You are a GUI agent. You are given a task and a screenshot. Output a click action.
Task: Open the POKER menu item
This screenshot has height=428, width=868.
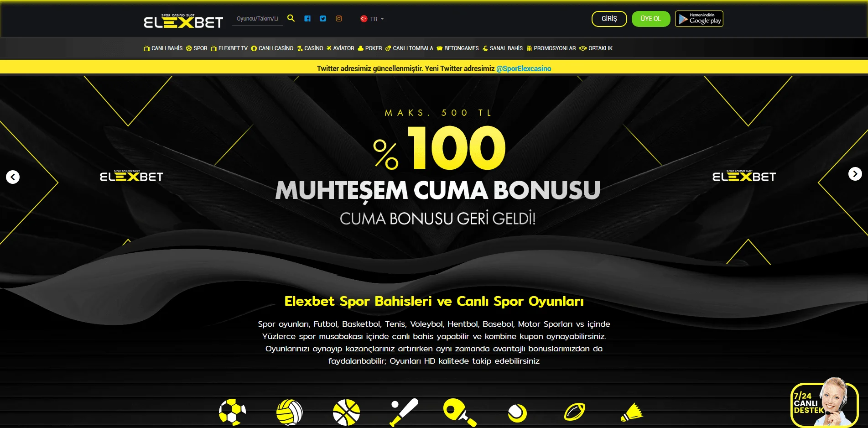coord(370,48)
